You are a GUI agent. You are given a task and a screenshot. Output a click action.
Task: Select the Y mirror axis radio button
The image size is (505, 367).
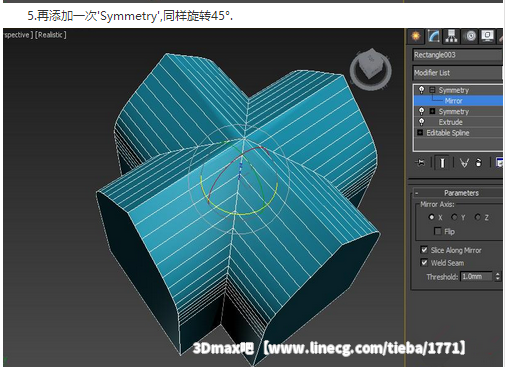tap(454, 217)
